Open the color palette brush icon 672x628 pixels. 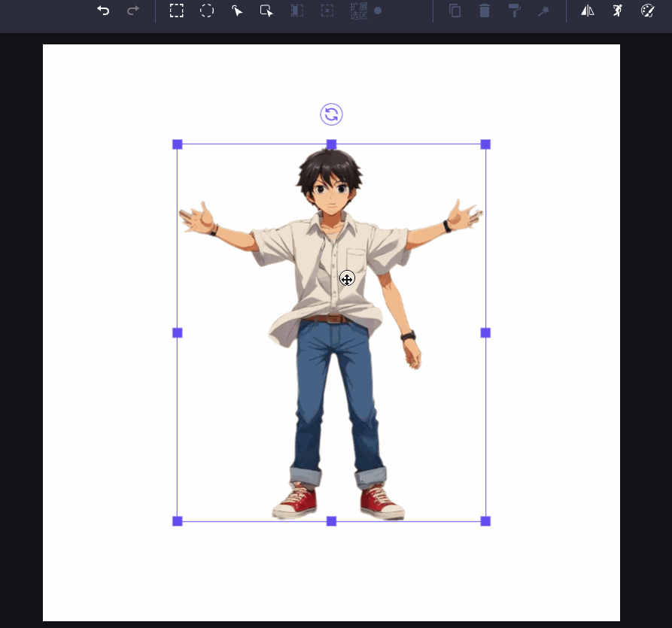pyautogui.click(x=648, y=11)
